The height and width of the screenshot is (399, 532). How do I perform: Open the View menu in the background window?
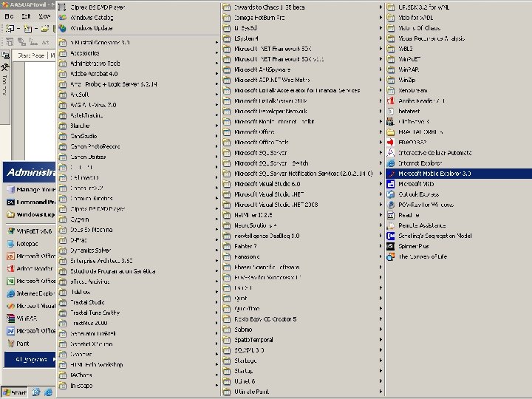coord(44,16)
